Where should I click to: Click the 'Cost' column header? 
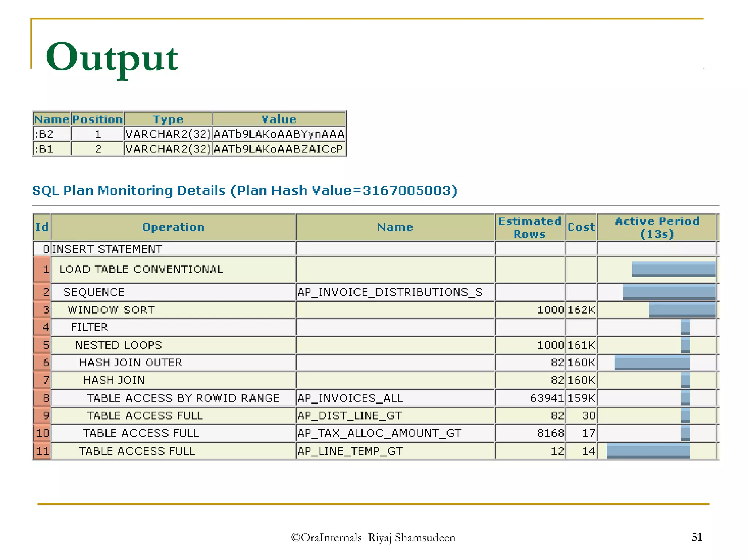[x=581, y=227]
